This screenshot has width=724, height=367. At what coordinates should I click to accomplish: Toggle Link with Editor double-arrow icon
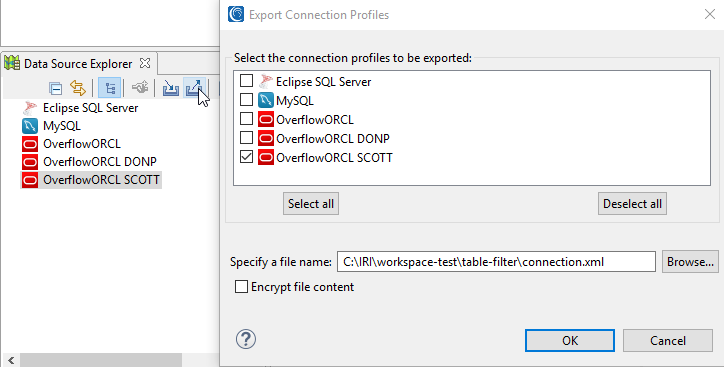tap(78, 88)
